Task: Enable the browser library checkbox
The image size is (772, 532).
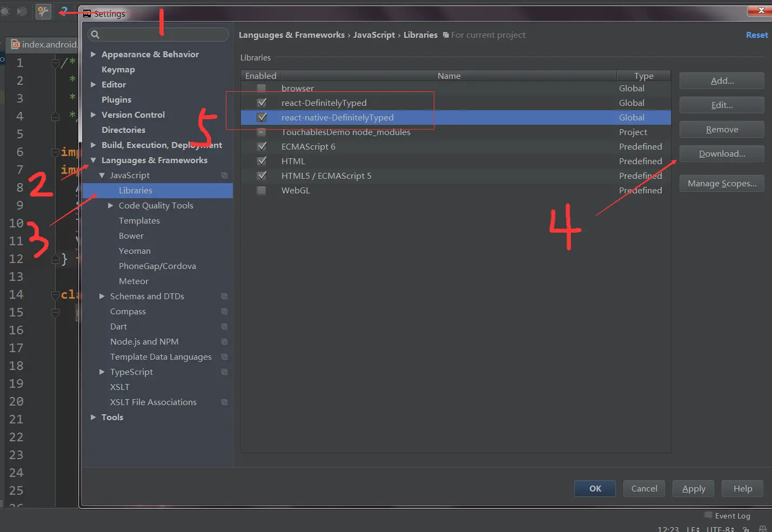Action: click(261, 88)
